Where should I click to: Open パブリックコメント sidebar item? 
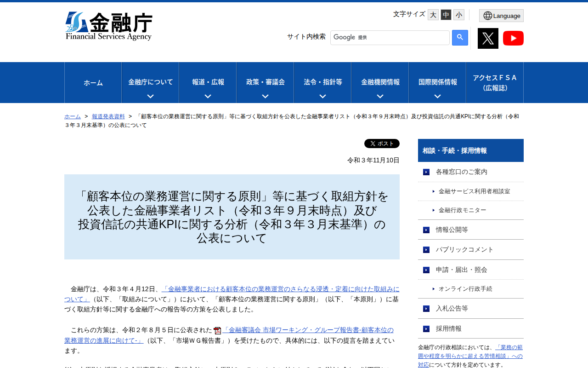465,250
